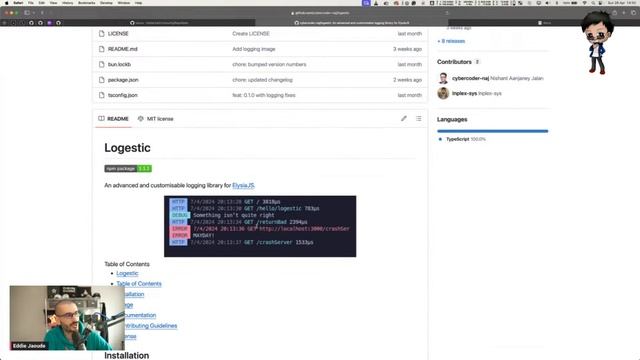Screen dimensions: 640x360
Task: Open the README outline list icon
Action: (418, 118)
